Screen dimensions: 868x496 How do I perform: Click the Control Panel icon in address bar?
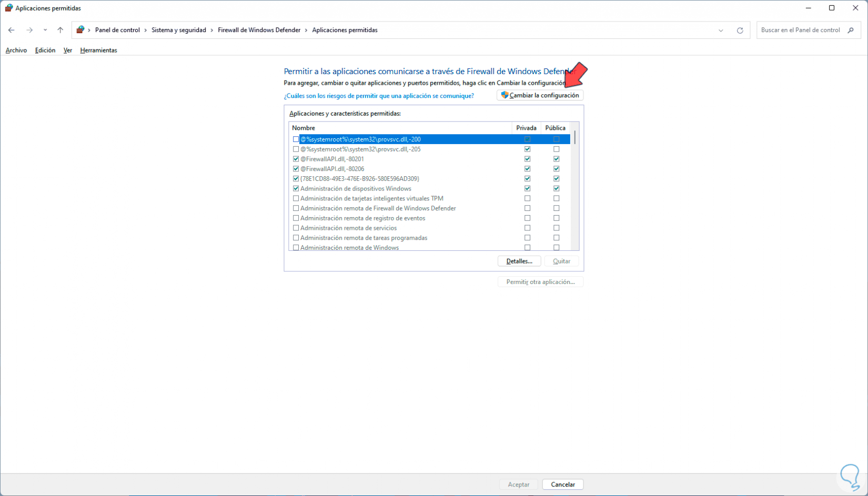80,30
